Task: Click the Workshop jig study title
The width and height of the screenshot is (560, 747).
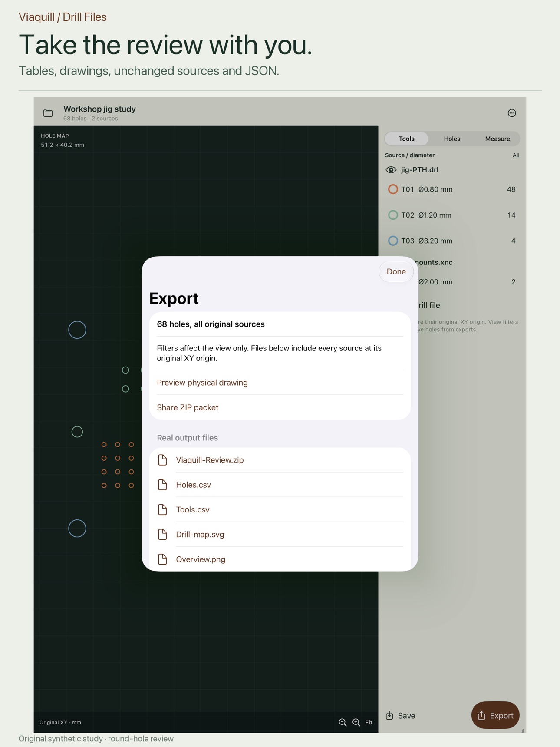Action: (x=99, y=109)
